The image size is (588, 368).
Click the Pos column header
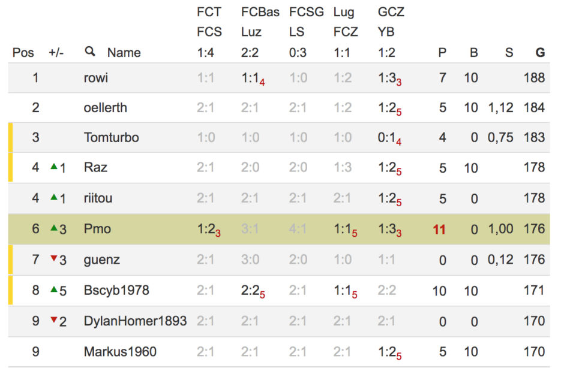(x=23, y=53)
